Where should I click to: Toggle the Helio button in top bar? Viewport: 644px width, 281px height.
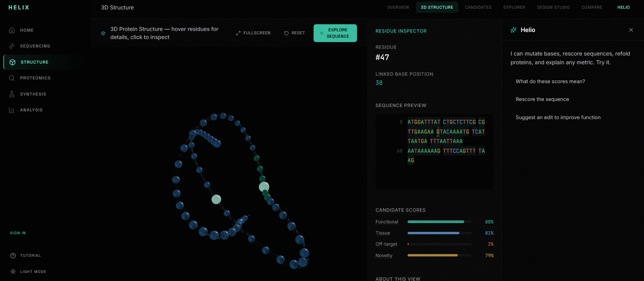pos(623,7)
